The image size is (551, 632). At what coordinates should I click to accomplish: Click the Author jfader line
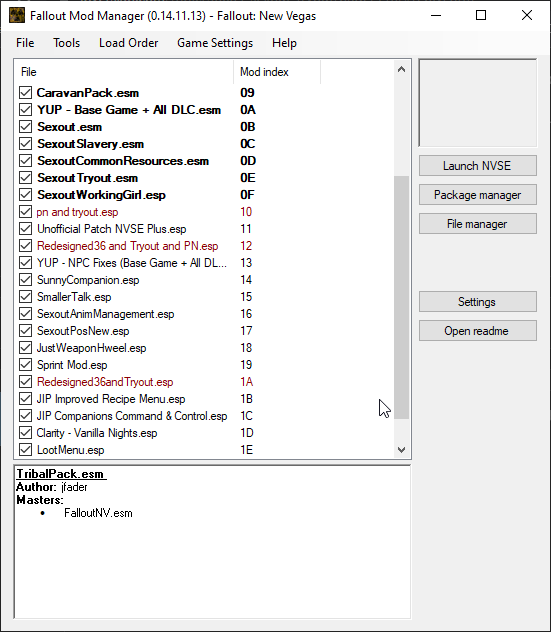click(x=52, y=487)
